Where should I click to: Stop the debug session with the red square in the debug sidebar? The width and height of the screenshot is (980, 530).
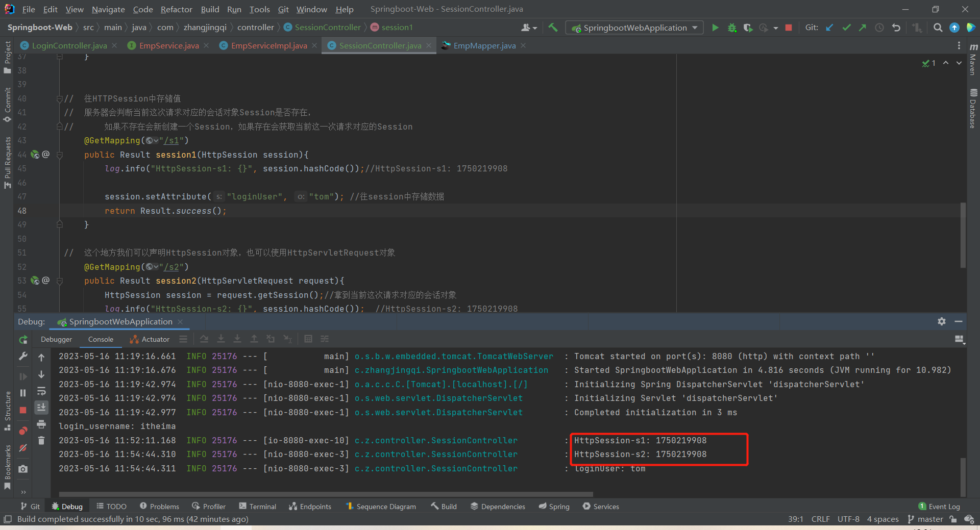[x=23, y=410]
